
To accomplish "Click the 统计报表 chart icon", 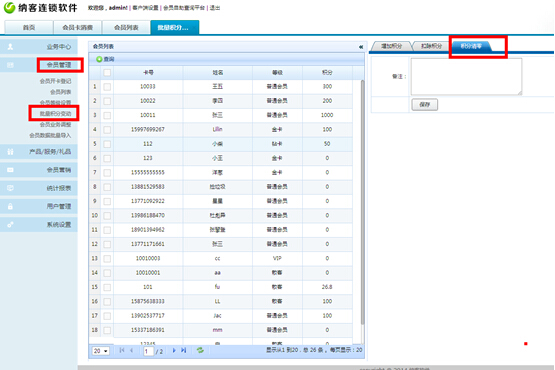I will 10,188.
